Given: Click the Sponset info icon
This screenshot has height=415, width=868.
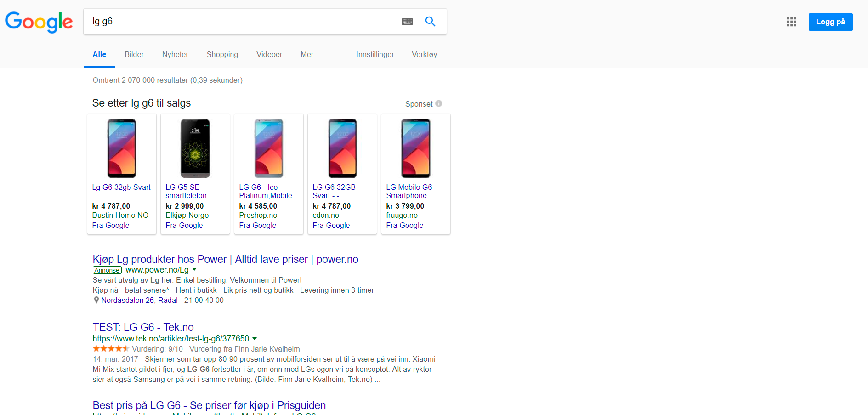Looking at the screenshot, I should (439, 103).
